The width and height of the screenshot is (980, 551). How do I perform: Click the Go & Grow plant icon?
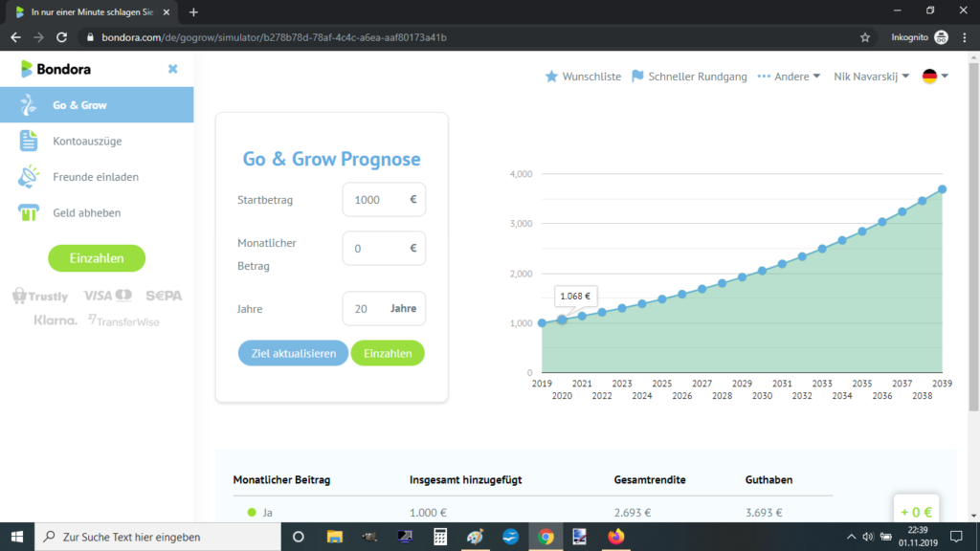coord(28,105)
